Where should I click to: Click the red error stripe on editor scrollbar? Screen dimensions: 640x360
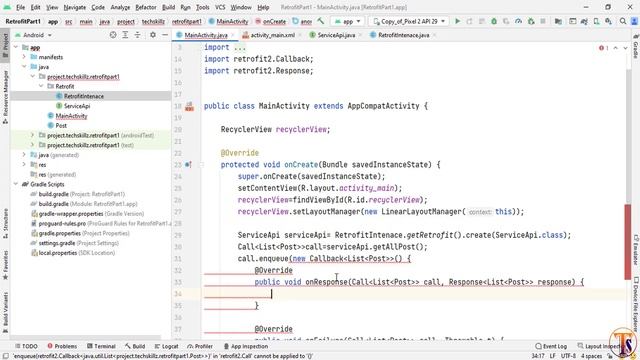(x=628, y=242)
